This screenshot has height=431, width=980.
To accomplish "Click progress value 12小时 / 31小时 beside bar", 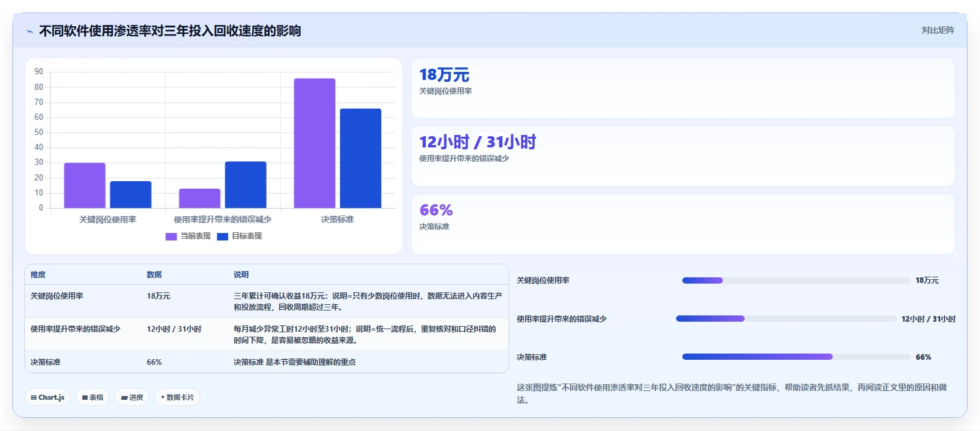I will [928, 319].
